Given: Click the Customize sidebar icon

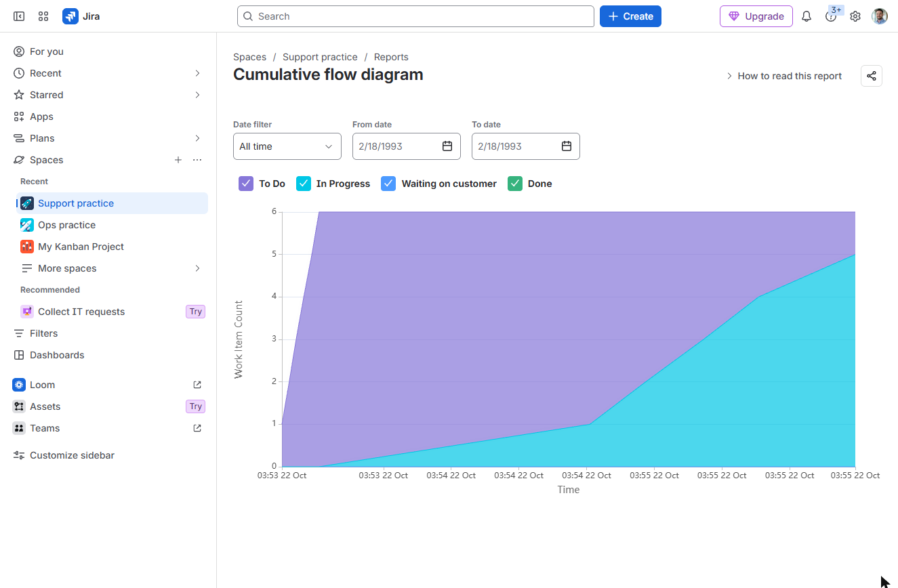Looking at the screenshot, I should tap(19, 455).
